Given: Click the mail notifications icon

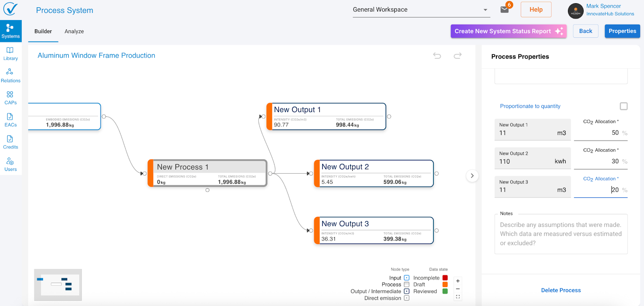Looking at the screenshot, I should pos(504,10).
